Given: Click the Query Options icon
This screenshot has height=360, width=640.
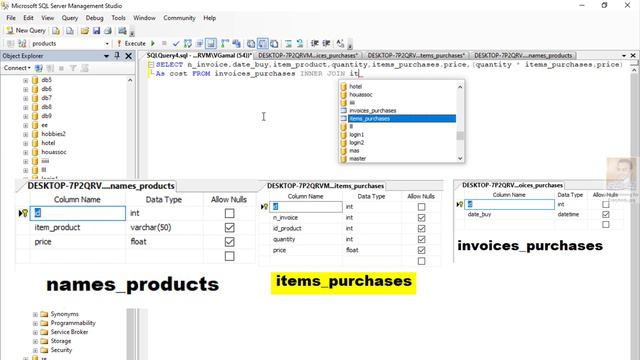Looking at the screenshot, I should (x=199, y=43).
